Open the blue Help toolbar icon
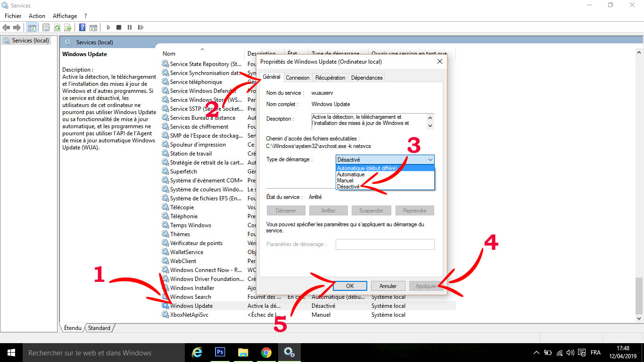The width and height of the screenshot is (644, 362). pyautogui.click(x=83, y=27)
